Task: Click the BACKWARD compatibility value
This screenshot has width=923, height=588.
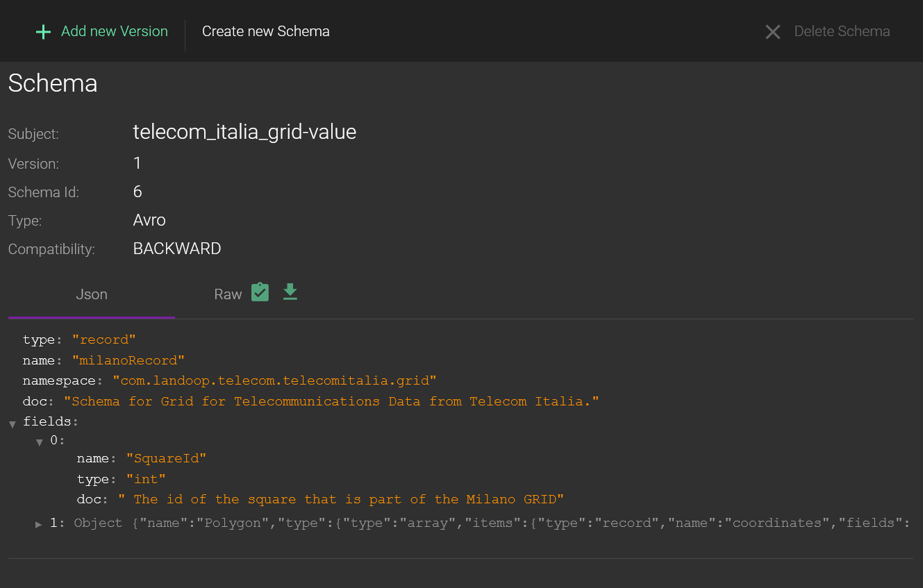Action: click(177, 249)
